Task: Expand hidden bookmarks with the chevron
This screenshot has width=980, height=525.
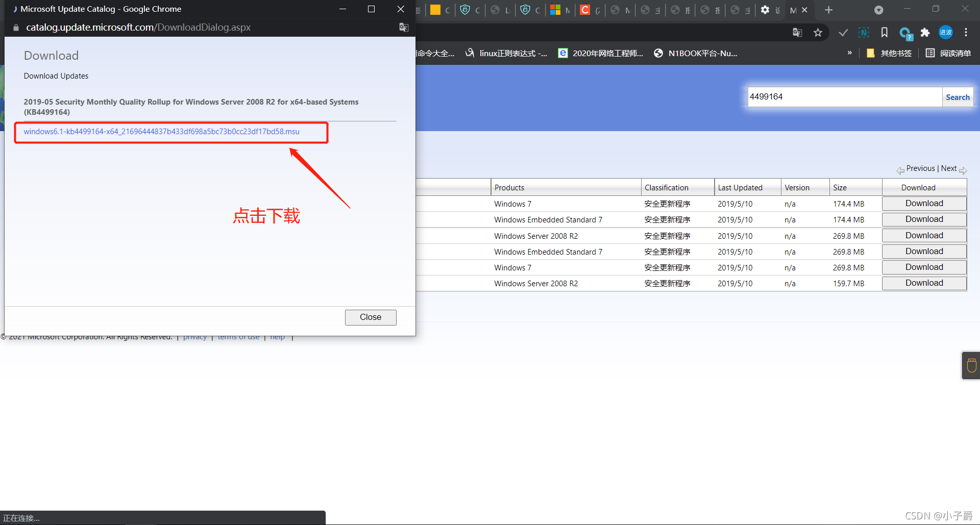Action: (x=849, y=53)
